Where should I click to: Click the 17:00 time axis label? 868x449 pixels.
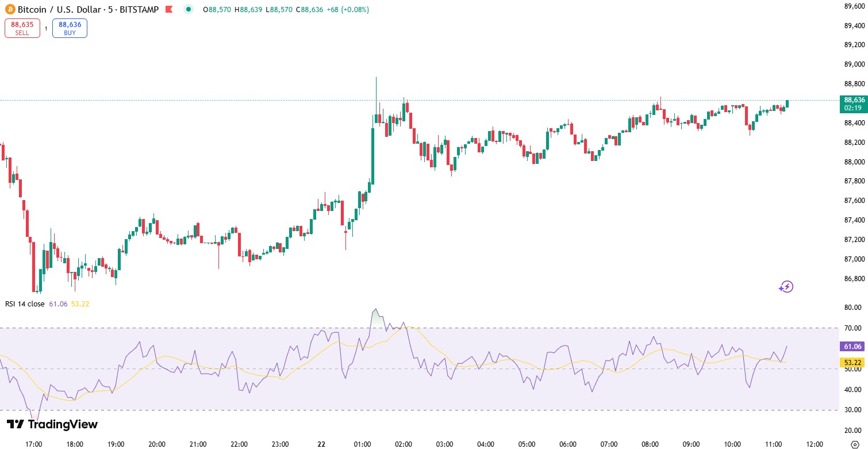click(34, 444)
